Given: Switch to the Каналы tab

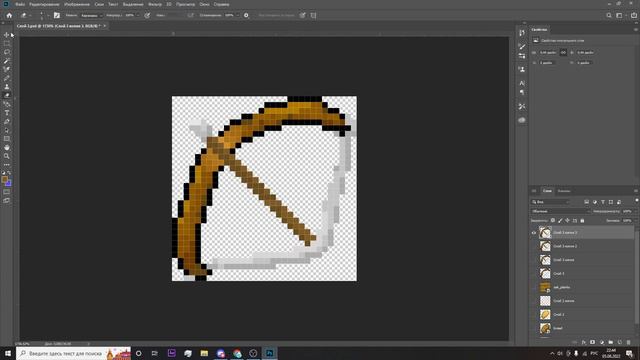Looking at the screenshot, I should coord(564,191).
